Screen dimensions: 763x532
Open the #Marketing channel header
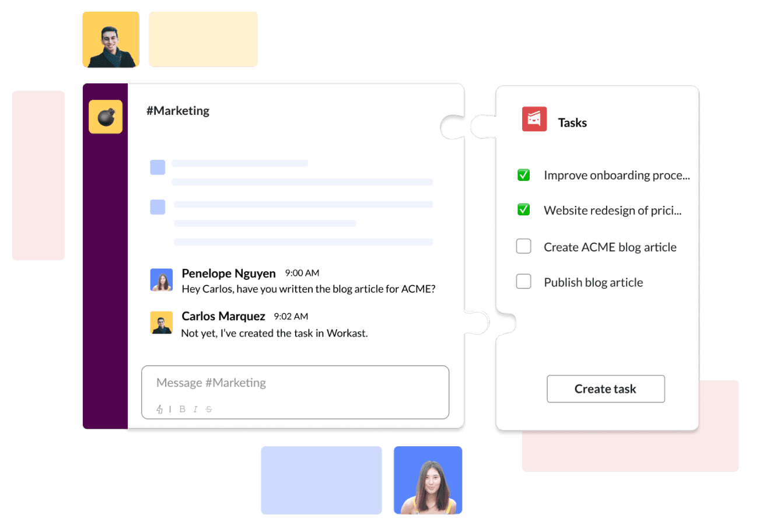click(178, 111)
